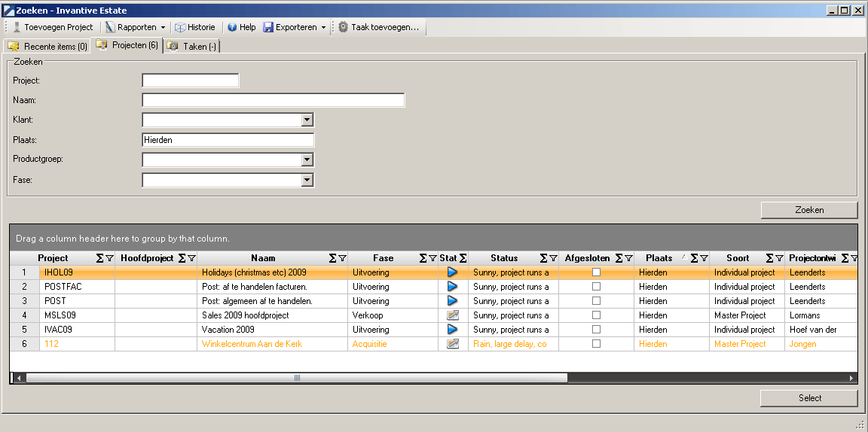Open the Status column filter icon
The image size is (868, 432).
pos(553,258)
